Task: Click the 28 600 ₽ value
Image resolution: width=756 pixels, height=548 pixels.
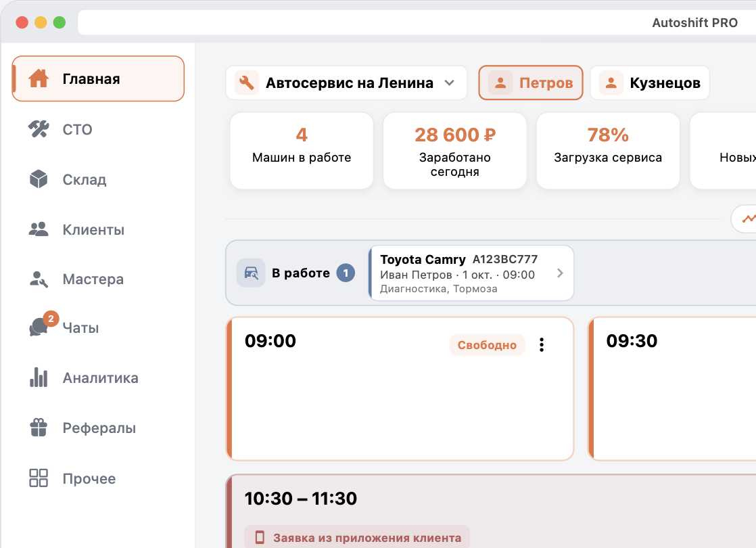Action: click(x=454, y=135)
